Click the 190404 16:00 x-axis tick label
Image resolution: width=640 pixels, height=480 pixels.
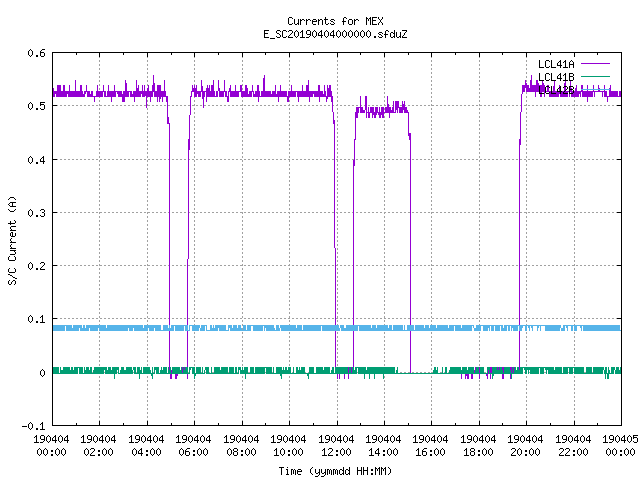431,446
